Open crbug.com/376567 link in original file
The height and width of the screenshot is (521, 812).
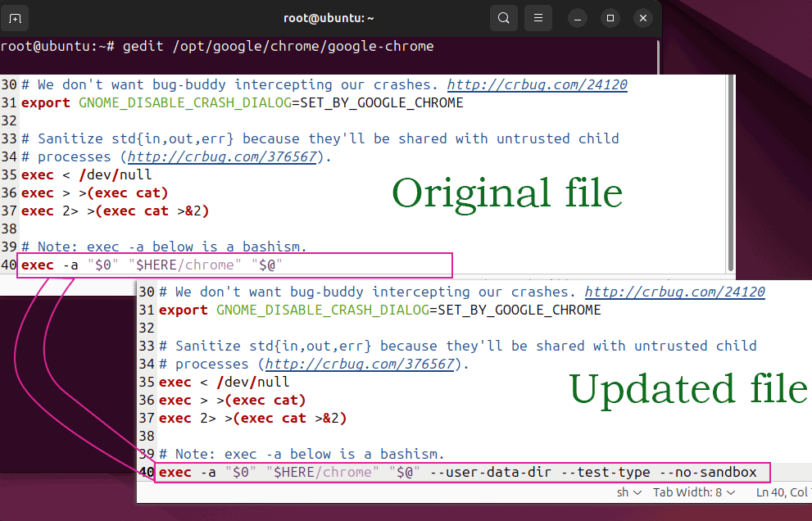222,156
